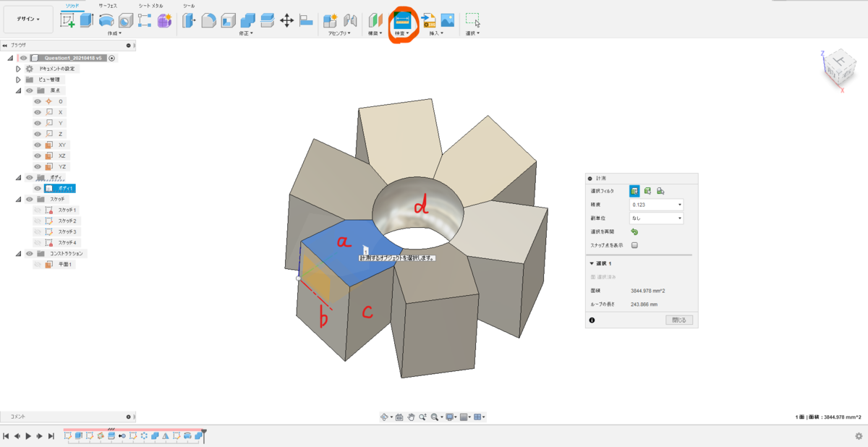Play the design timeline
Viewport: 868px width, 447px height.
28,436
